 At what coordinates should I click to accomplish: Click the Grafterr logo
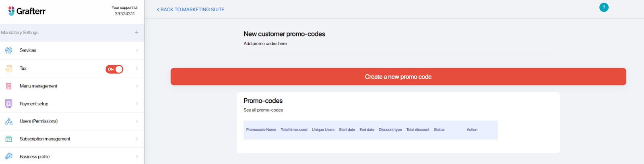(27, 11)
